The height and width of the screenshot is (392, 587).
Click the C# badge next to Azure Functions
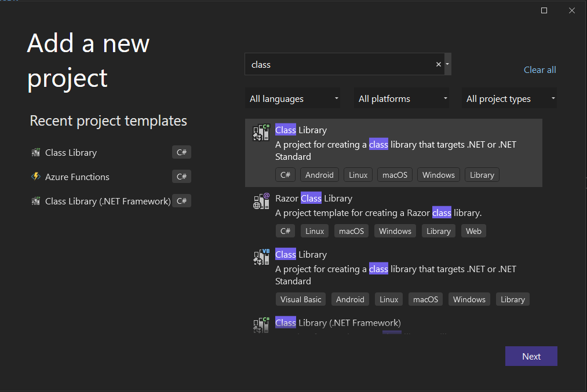[181, 177]
